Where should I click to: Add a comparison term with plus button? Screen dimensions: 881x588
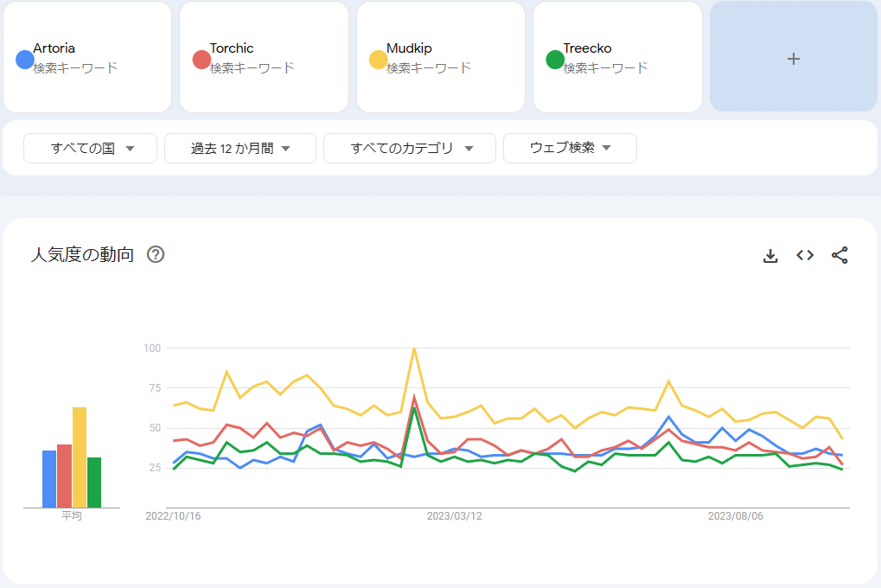(794, 58)
